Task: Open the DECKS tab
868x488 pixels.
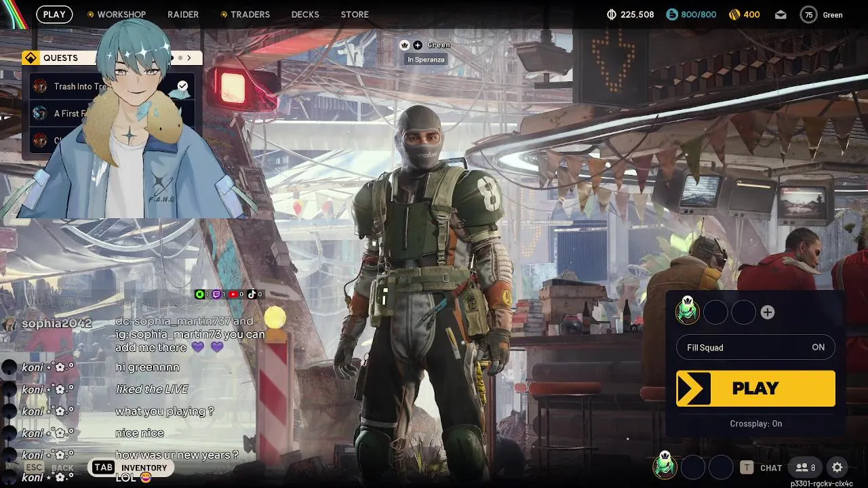Action: tap(305, 14)
